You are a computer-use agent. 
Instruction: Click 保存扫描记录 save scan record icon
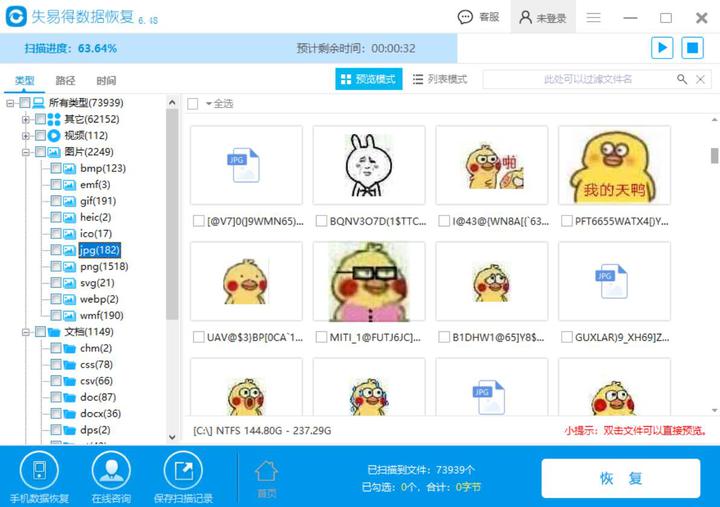(x=183, y=470)
